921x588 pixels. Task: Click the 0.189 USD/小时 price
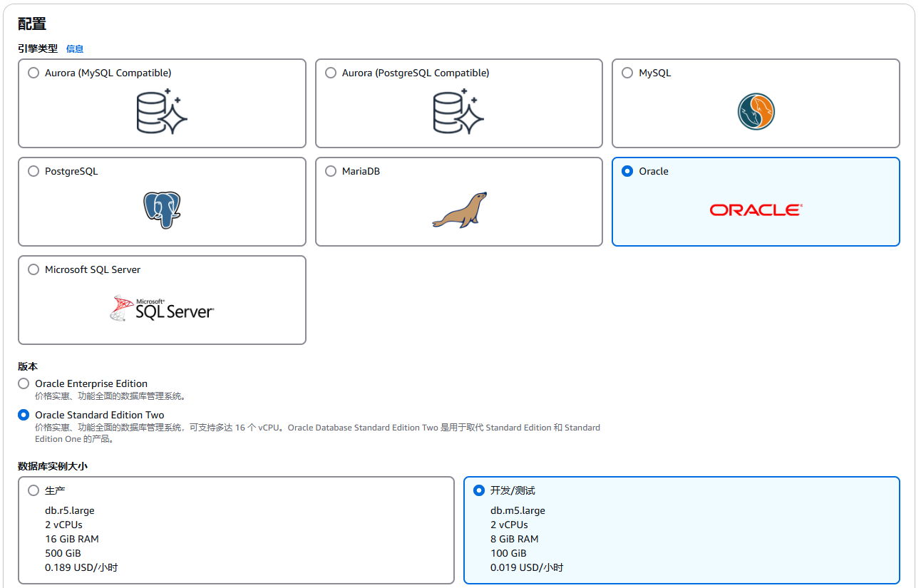click(x=81, y=567)
